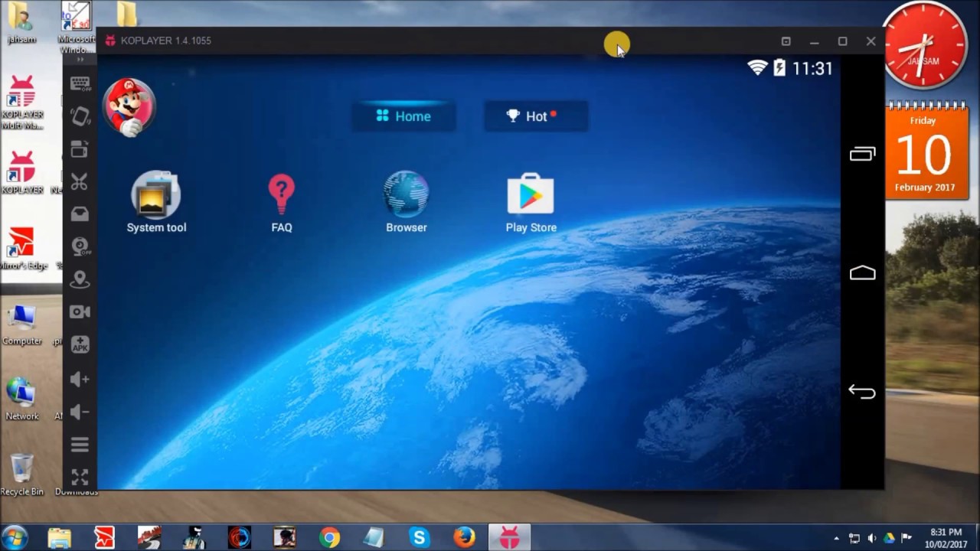
Task: Open the Network desktop icon
Action: 21,399
